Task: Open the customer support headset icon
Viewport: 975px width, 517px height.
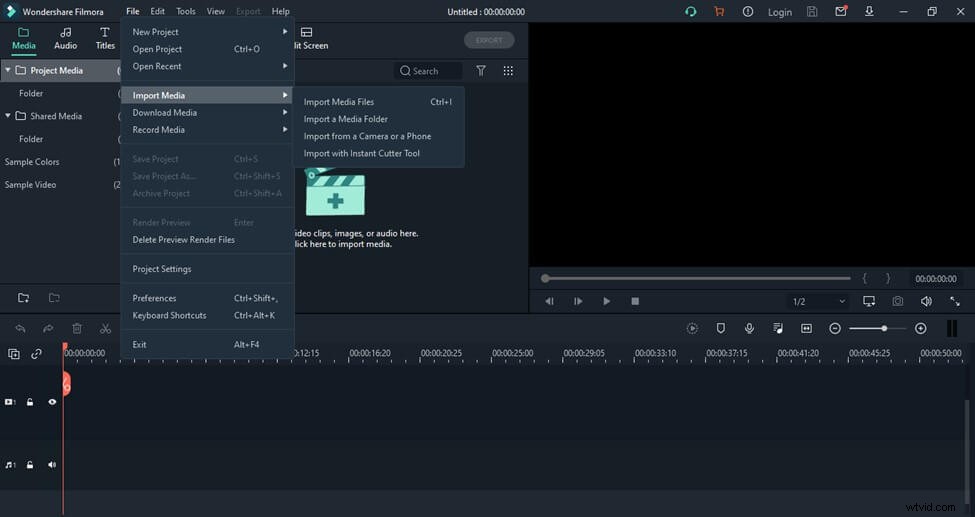Action: click(690, 12)
